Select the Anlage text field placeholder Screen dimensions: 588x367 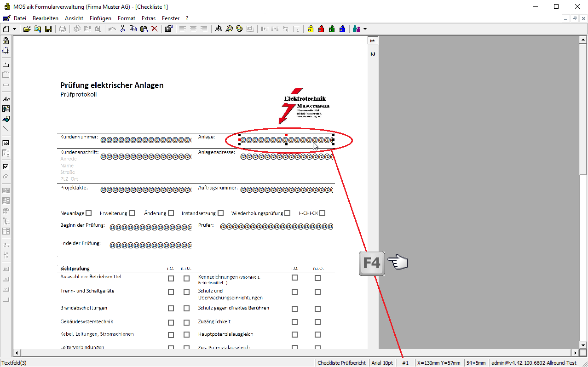(286, 140)
